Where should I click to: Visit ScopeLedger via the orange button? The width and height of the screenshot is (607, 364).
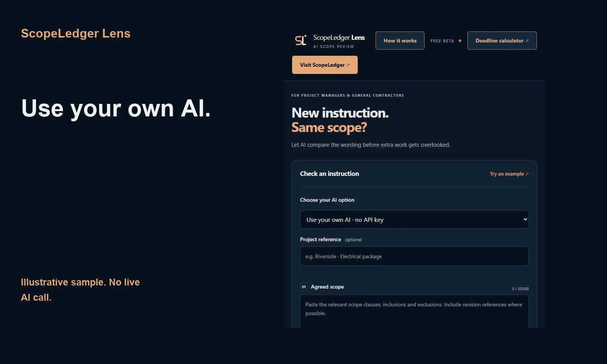click(325, 65)
